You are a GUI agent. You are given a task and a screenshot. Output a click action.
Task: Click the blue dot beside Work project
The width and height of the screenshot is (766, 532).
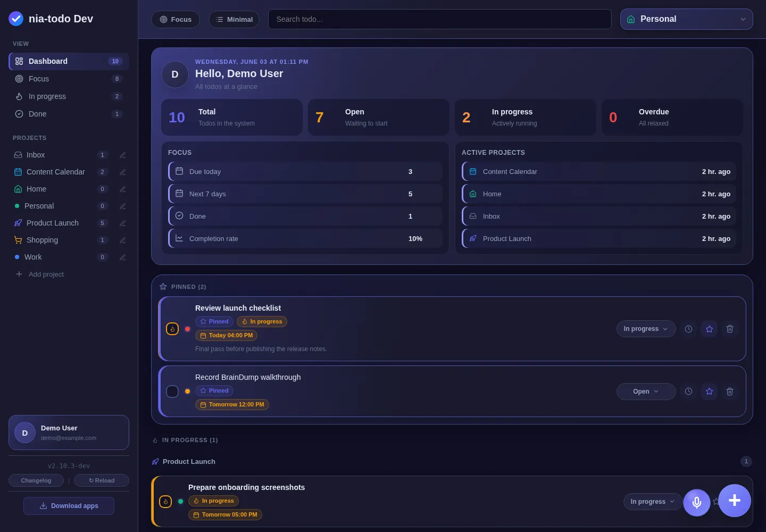tap(17, 257)
